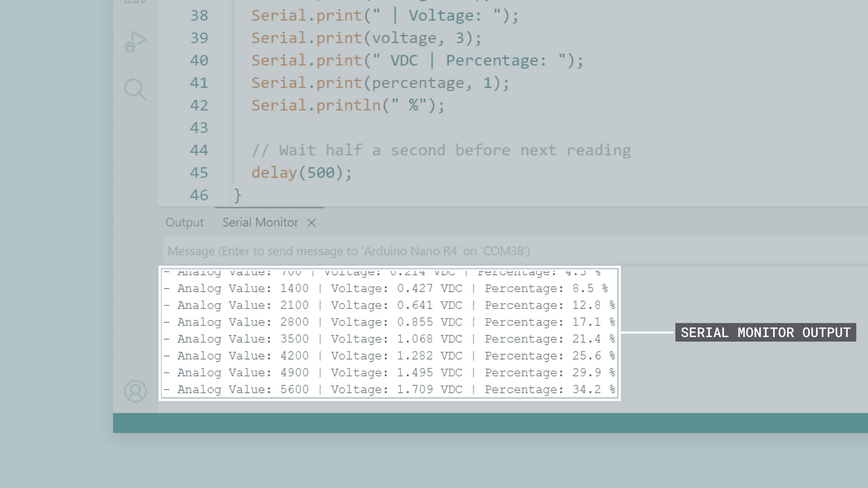Viewport: 868px width, 488px height.
Task: Place cursor on delay(500) statement
Action: 302,173
